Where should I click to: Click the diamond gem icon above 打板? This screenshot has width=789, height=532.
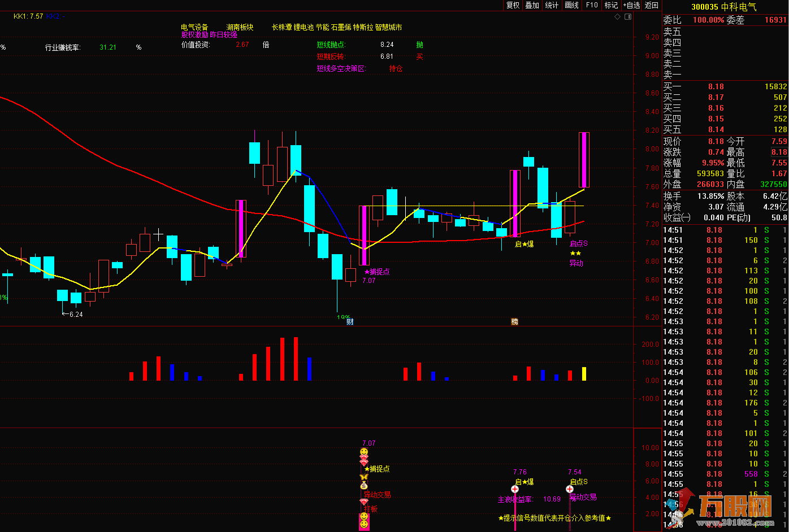(x=364, y=502)
